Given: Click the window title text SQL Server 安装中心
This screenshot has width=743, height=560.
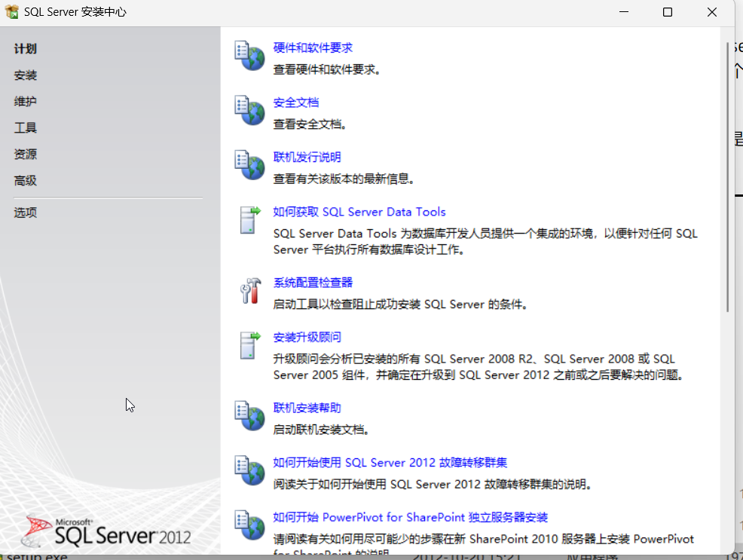Looking at the screenshot, I should (x=75, y=12).
